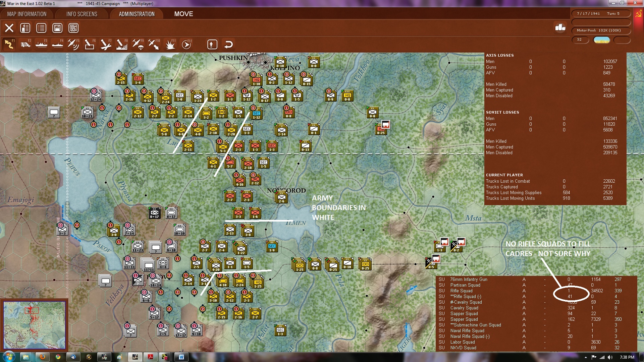Click the PUSHKIN city label
Image resolution: width=644 pixels, height=362 pixels.
coord(233,58)
